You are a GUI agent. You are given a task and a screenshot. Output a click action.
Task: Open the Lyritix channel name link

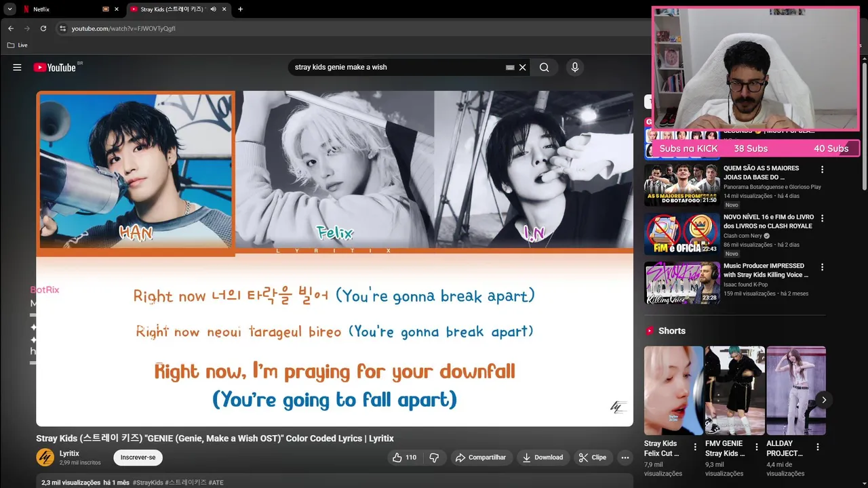tap(69, 453)
